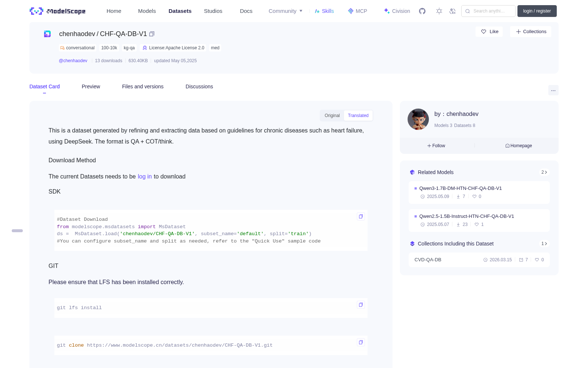Add dataset to Collections button
The width and height of the screenshot is (588, 368).
coord(531,32)
